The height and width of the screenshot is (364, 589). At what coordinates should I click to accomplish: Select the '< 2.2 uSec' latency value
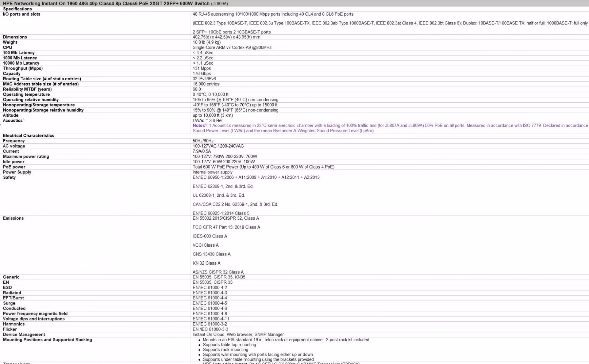pyautogui.click(x=203, y=58)
